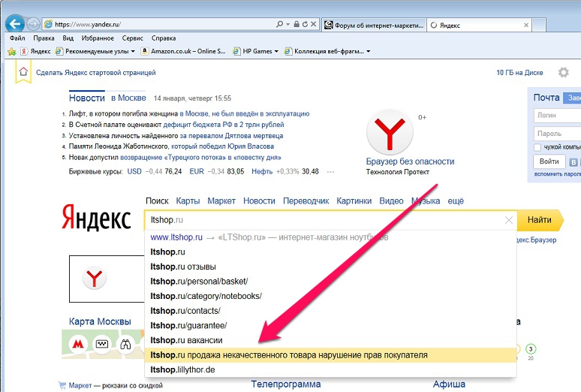Open the Справка menu

pos(164,38)
